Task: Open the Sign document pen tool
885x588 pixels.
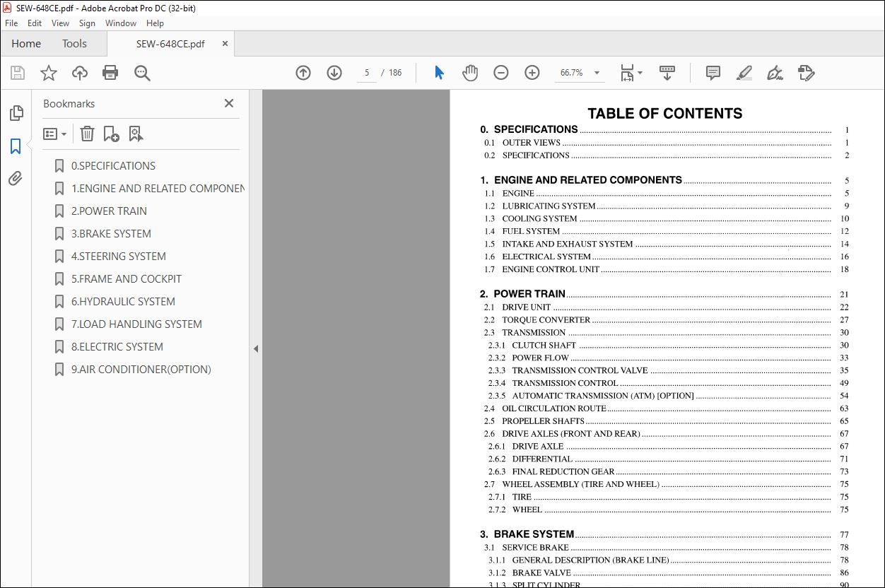Action: point(775,73)
